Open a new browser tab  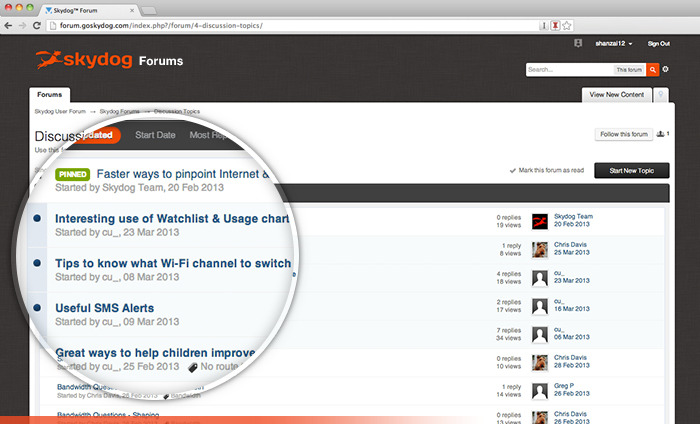tap(149, 10)
